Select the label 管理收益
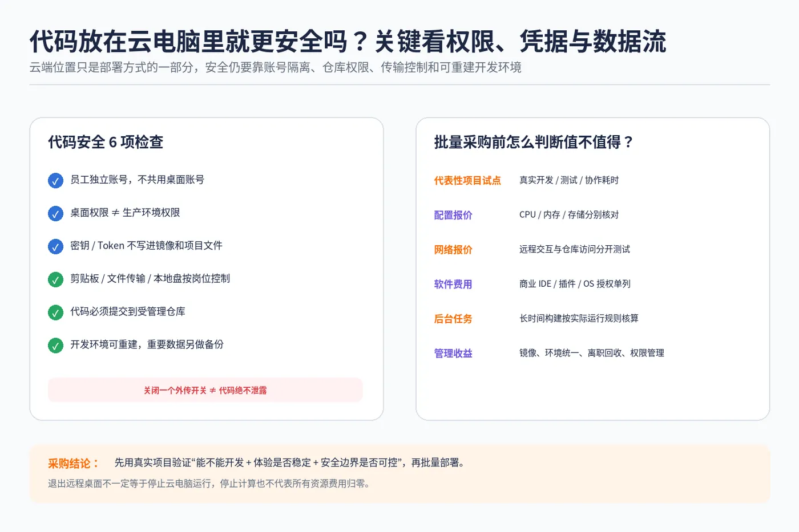 click(453, 354)
